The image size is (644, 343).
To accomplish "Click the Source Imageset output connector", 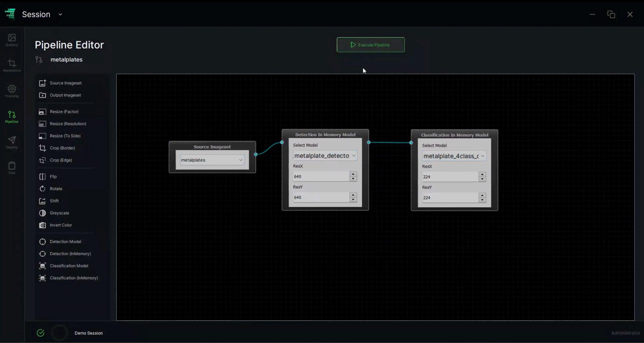I will tap(256, 154).
